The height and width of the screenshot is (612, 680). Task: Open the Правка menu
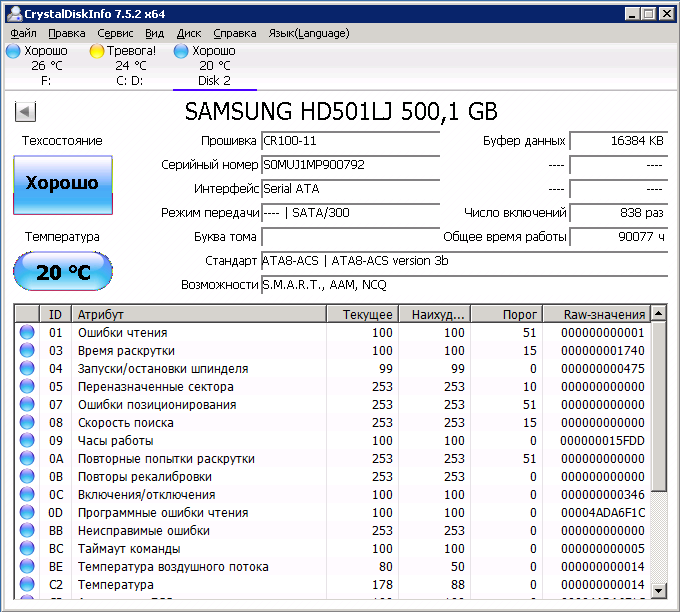67,33
